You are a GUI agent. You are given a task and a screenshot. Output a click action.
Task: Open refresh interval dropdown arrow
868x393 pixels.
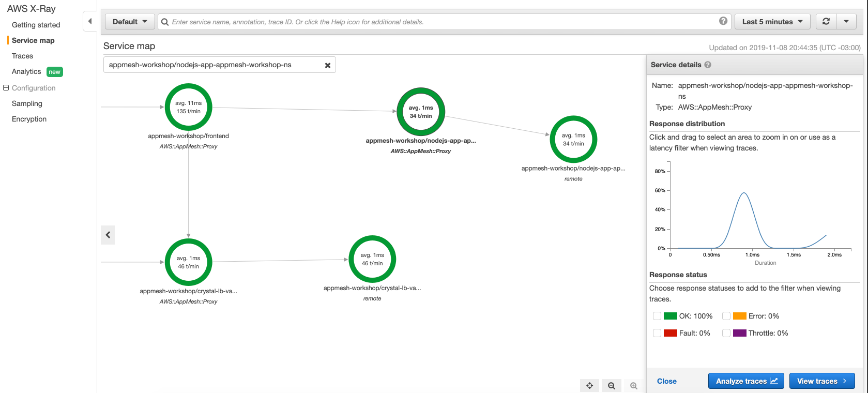846,22
